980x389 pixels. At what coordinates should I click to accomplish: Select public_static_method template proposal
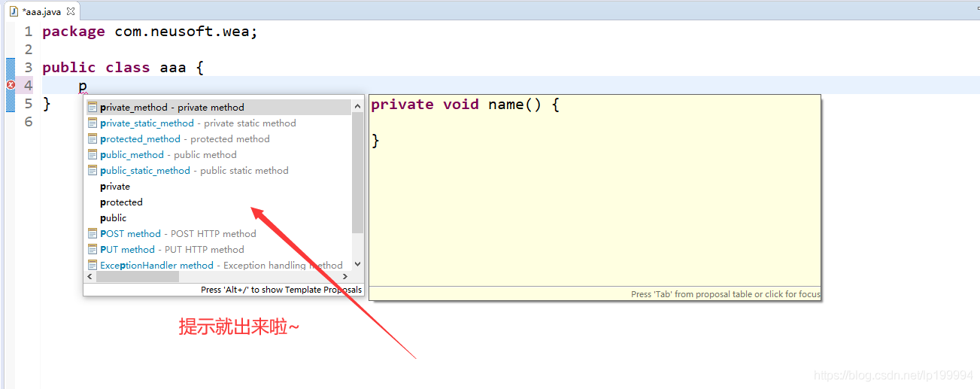click(218, 170)
